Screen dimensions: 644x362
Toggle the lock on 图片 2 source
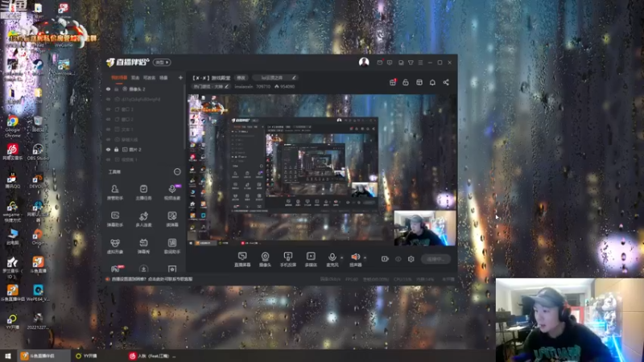point(117,150)
